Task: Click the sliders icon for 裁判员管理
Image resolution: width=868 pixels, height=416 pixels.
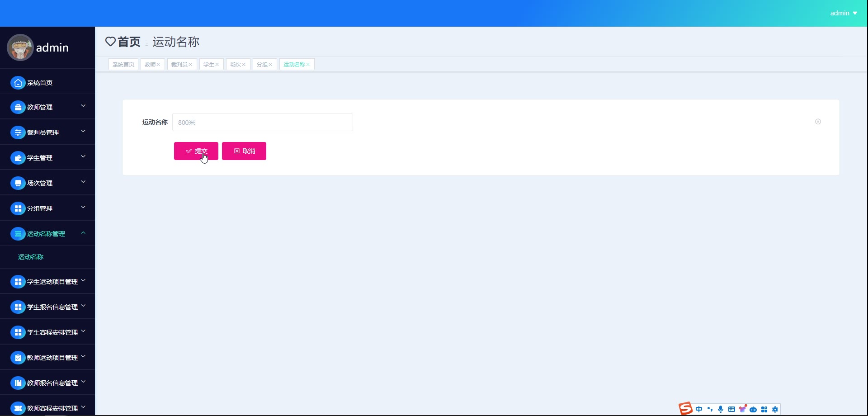Action: tap(18, 132)
